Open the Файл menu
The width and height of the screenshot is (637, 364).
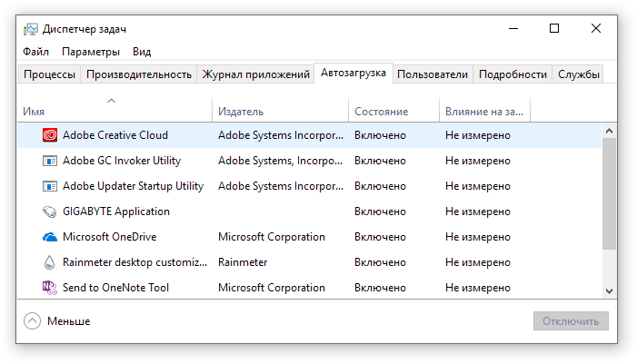(35, 52)
